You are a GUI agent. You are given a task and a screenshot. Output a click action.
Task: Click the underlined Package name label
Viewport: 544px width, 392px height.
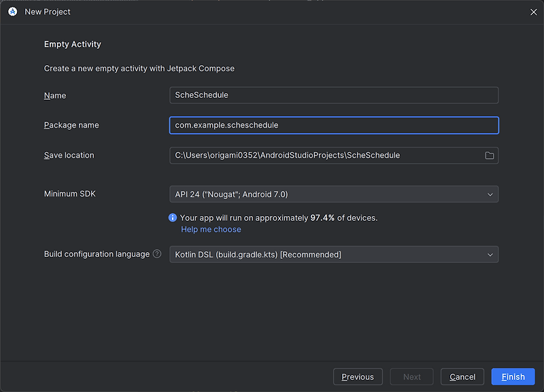tap(70, 125)
